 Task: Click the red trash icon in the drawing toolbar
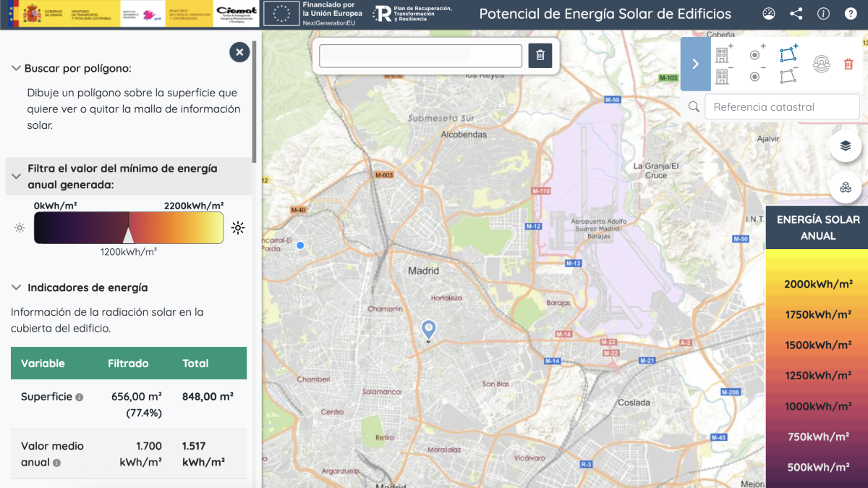pos(848,64)
